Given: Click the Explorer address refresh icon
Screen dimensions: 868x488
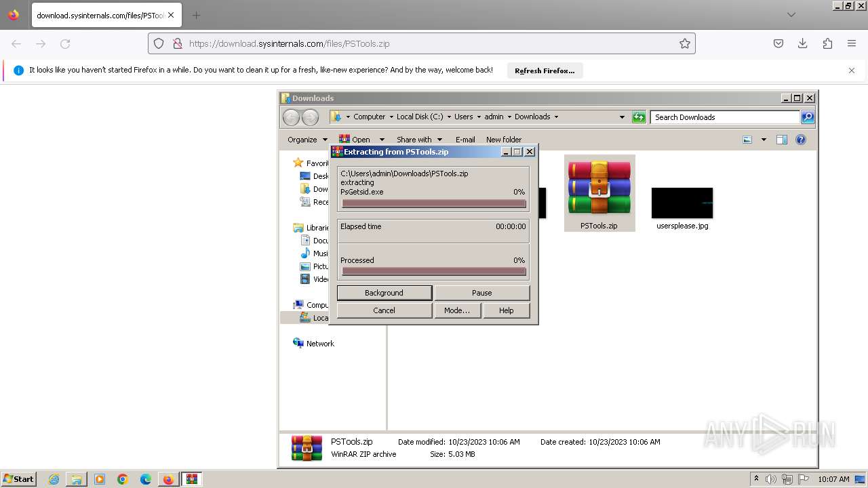Looking at the screenshot, I should coord(639,117).
